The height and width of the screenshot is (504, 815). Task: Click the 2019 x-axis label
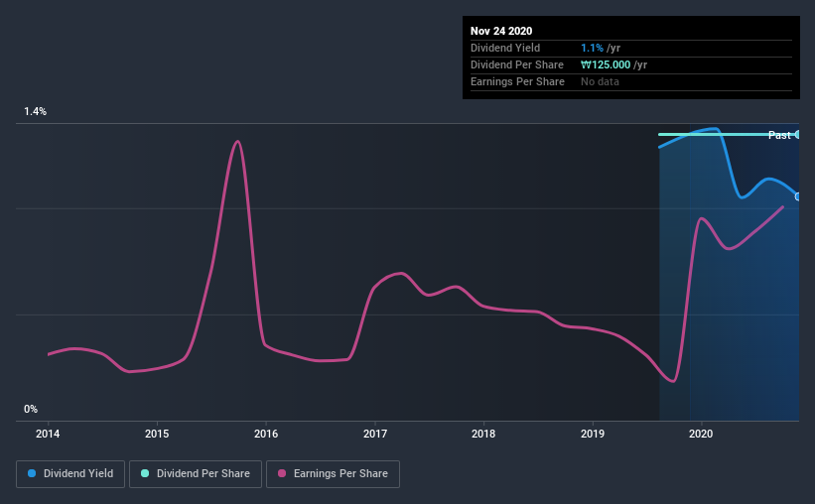pos(593,434)
